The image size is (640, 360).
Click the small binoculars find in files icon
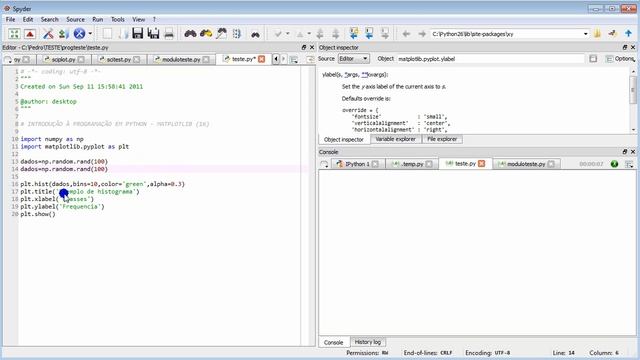point(256,35)
